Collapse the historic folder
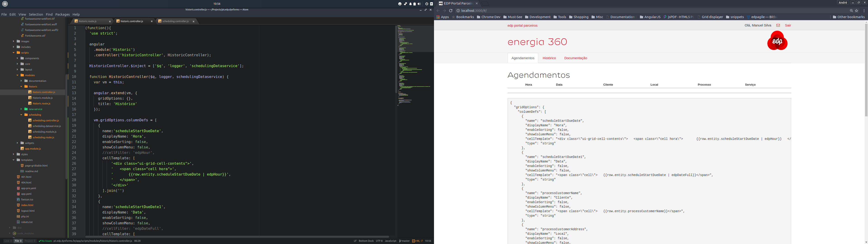Screen dimensions: 868x244 tap(21, 87)
